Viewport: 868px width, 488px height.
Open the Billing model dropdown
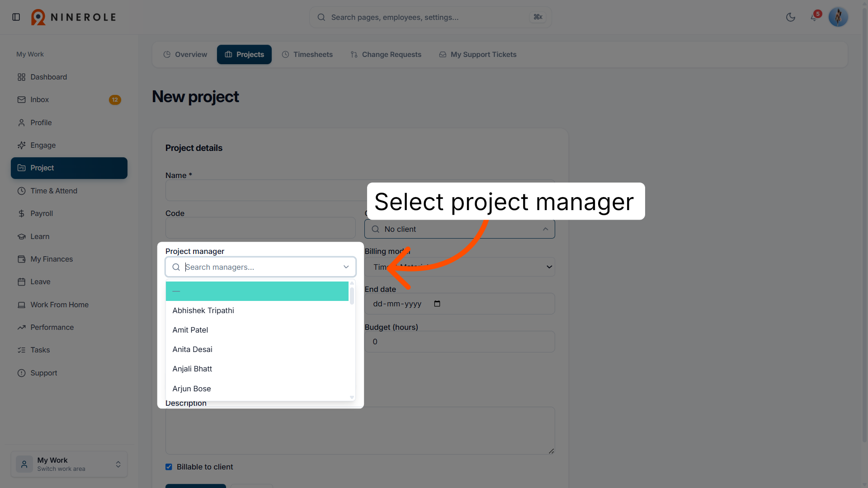460,267
